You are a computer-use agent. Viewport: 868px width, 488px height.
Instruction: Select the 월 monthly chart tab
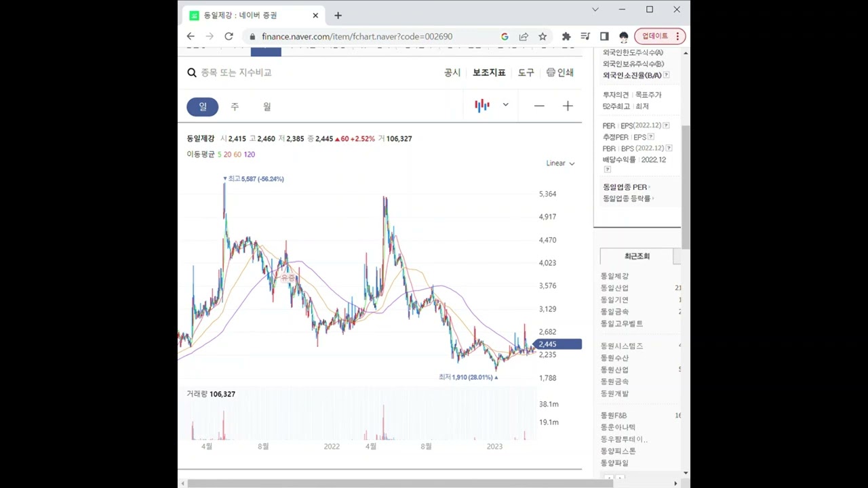[267, 106]
